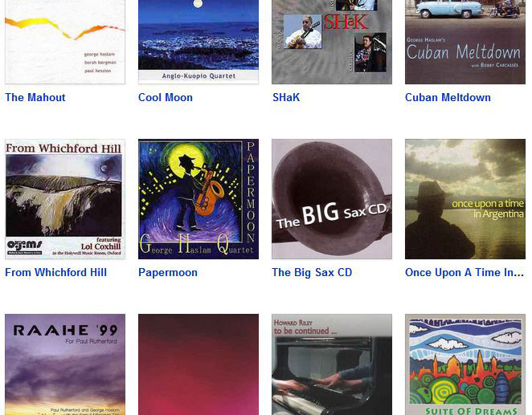This screenshot has height=415, width=532.
Task: Open The Big Sax CD link
Action: pos(312,273)
